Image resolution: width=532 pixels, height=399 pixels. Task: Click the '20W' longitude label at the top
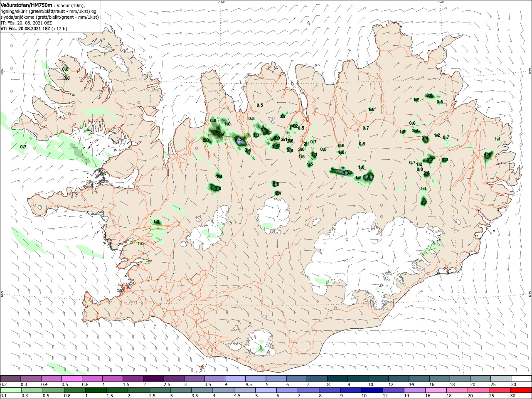[221, 2]
